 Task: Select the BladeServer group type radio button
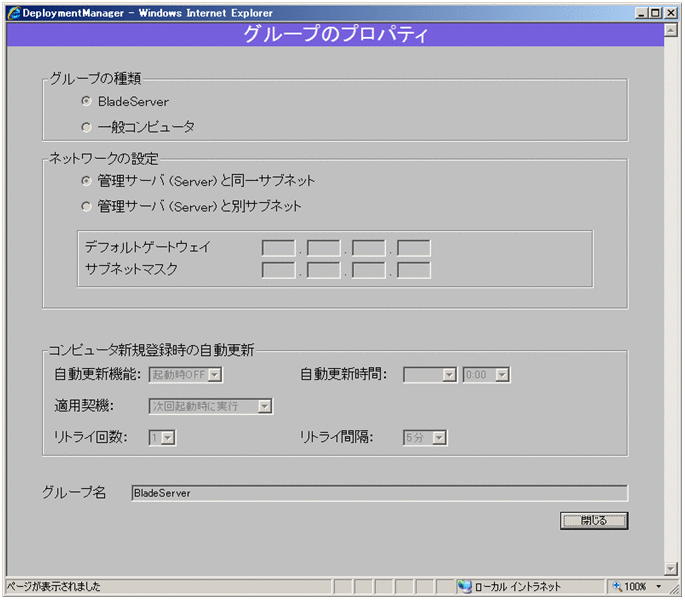pos(86,101)
